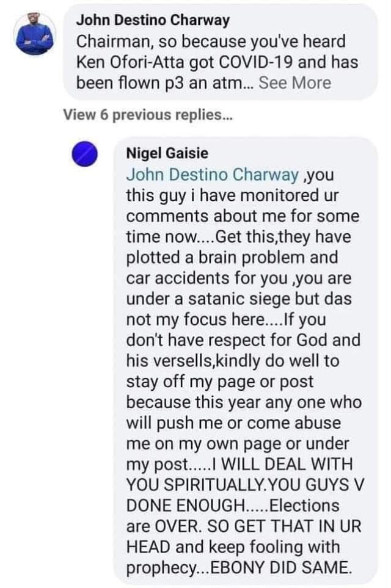The height and width of the screenshot is (588, 391).
Task: Select John Destino Charway's comment bubble
Action: click(220, 52)
